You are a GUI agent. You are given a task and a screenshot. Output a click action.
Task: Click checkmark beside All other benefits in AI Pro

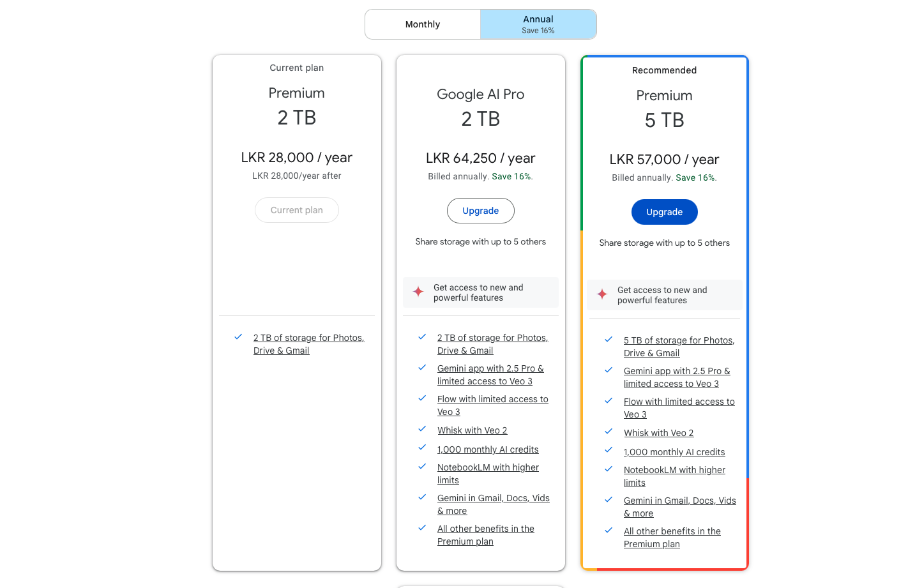point(422,527)
